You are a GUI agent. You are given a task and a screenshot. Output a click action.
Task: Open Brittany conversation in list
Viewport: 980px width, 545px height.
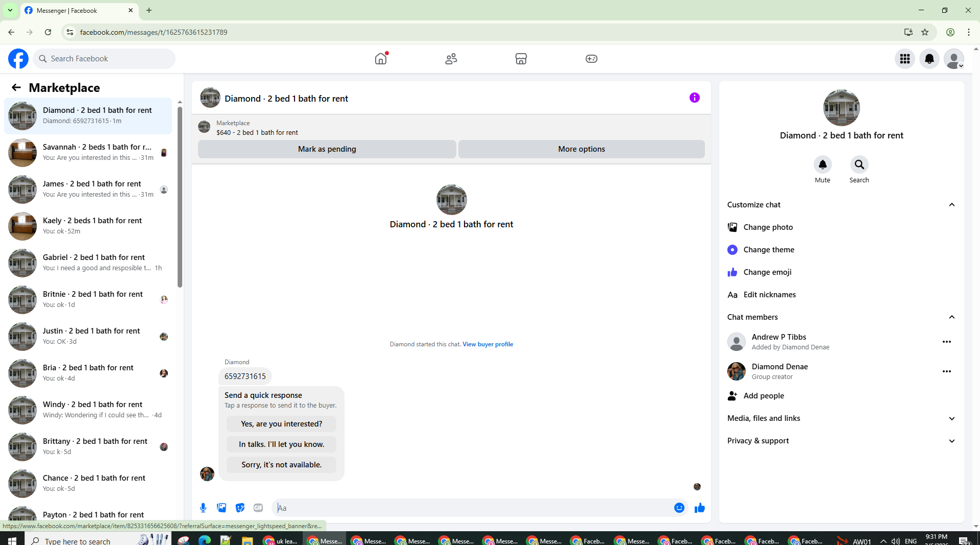pos(88,446)
